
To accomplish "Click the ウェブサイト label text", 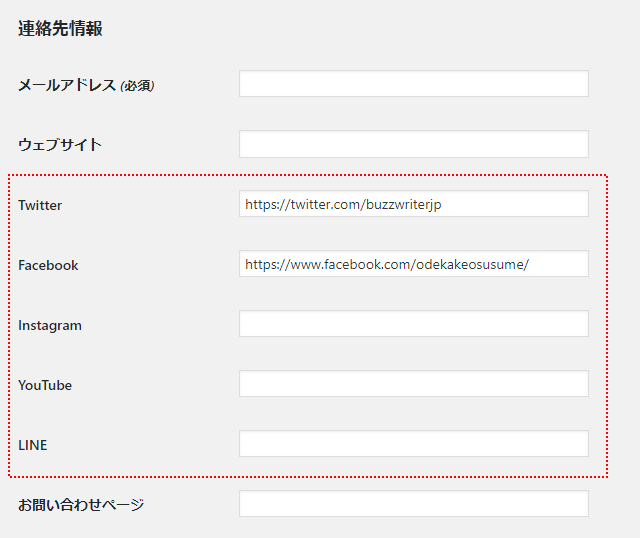I will [60, 144].
